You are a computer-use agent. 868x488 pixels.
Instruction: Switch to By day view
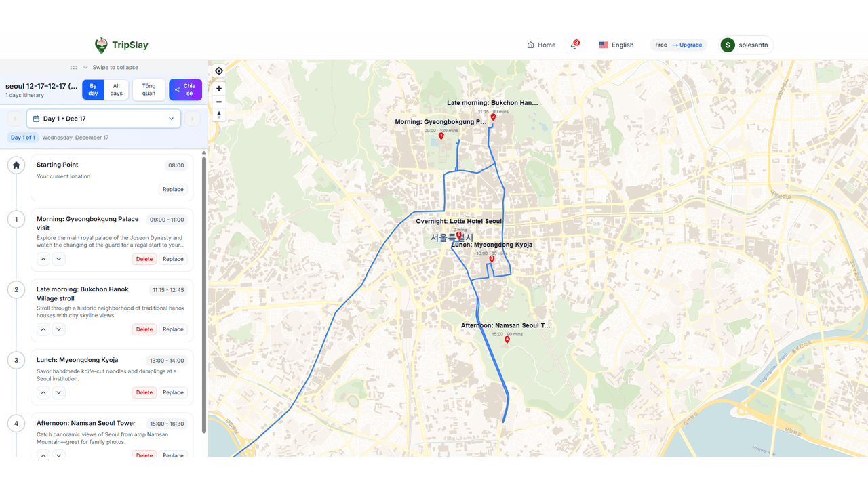(94, 89)
